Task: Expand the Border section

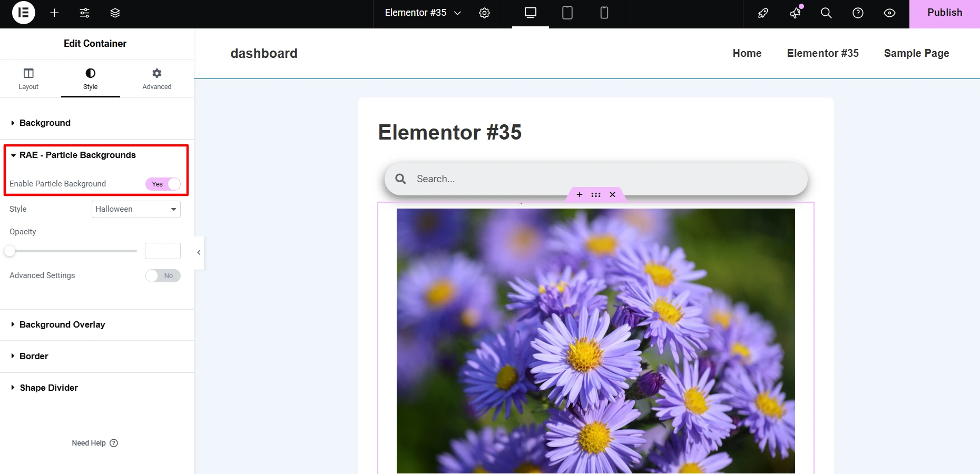Action: coord(97,356)
